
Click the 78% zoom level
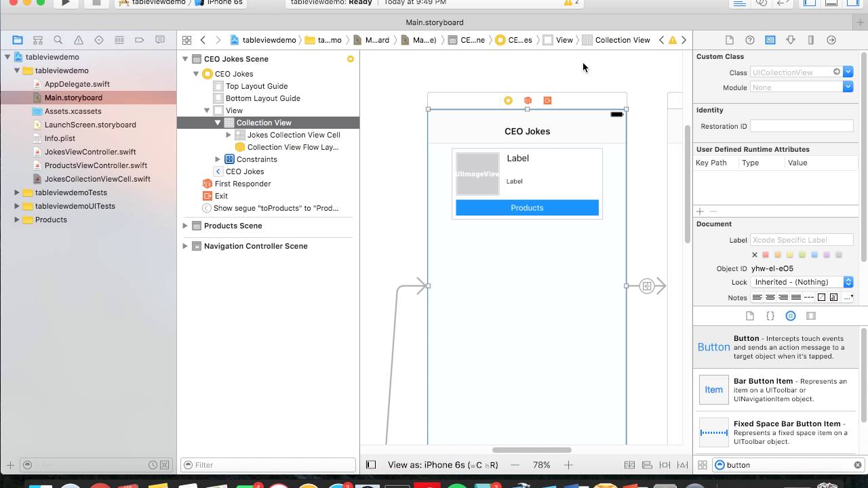click(541, 465)
